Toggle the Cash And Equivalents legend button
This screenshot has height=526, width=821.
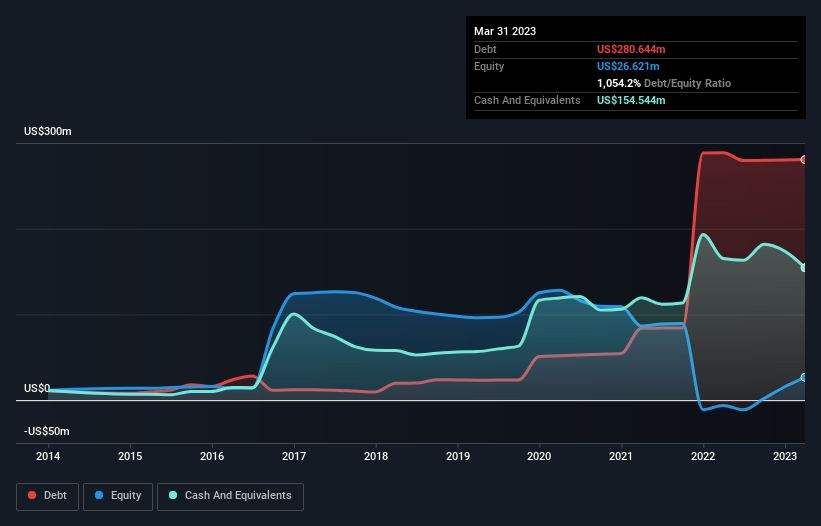(x=230, y=496)
